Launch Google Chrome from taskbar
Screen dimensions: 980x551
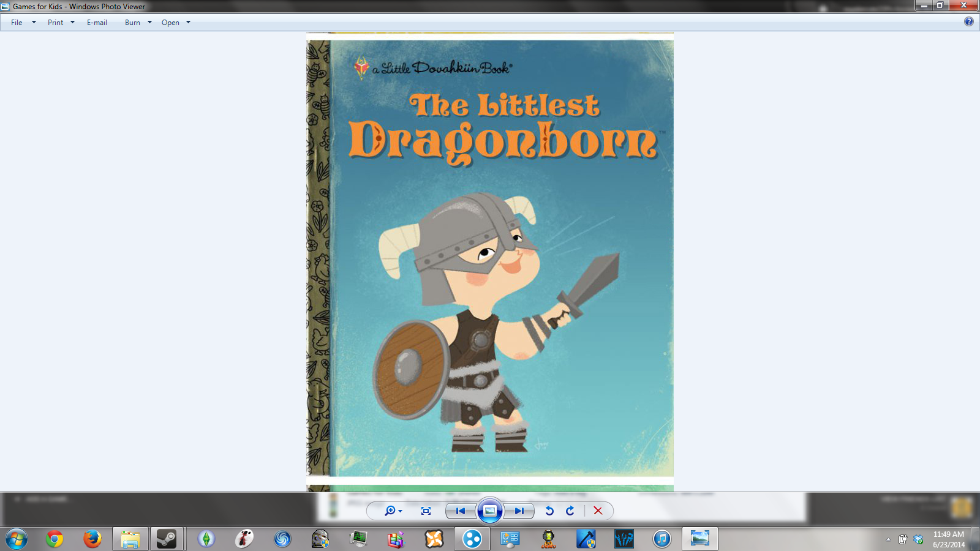pyautogui.click(x=55, y=539)
